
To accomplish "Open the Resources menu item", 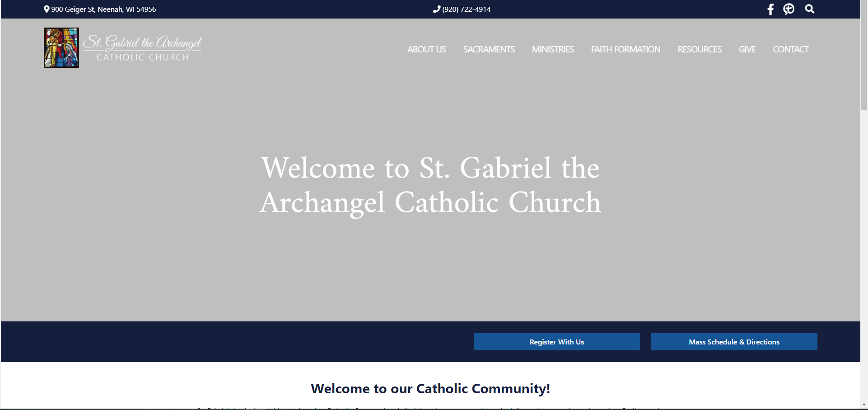I will pos(699,49).
